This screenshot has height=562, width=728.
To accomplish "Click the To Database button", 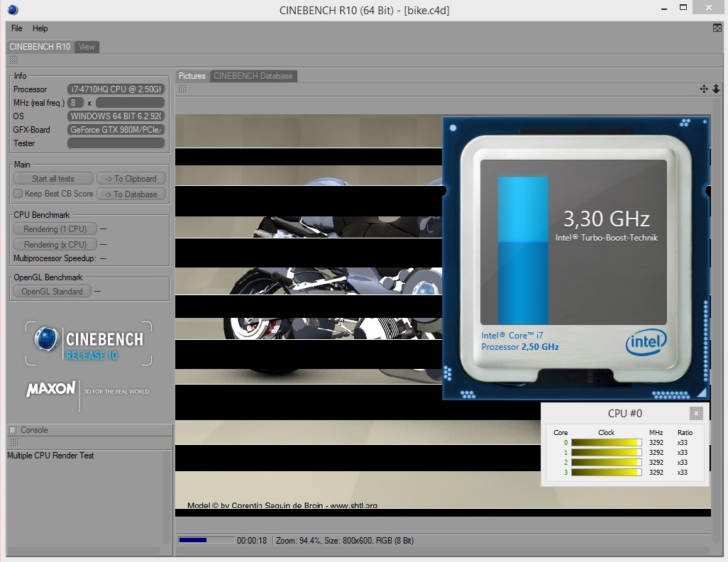I will [131, 194].
